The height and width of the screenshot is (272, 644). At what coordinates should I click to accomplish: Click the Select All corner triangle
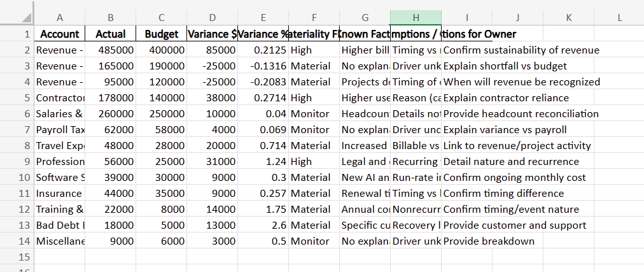[x=26, y=18]
